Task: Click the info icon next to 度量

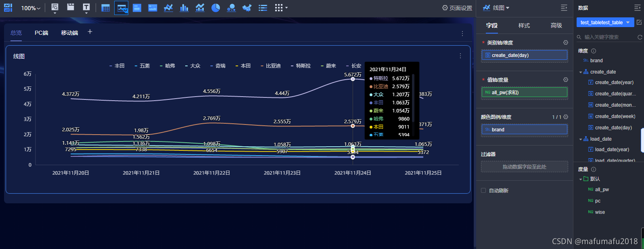Action: 594,169
